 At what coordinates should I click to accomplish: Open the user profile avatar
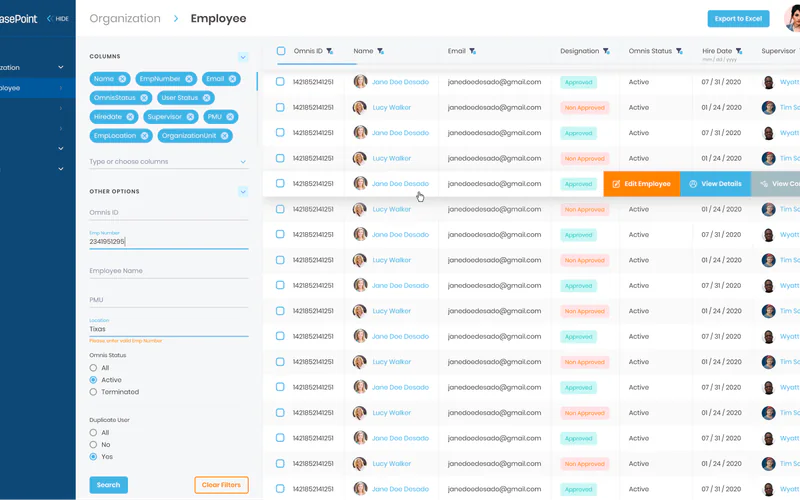792,18
